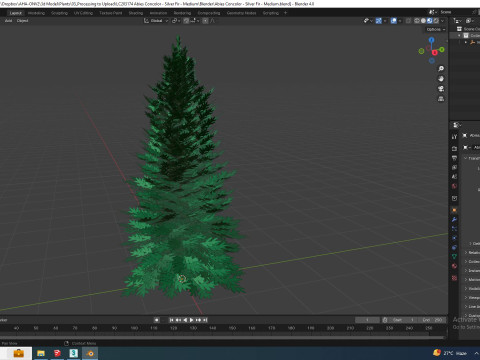Viewport: 480px width, 360px height.
Task: Click the green Y axis gizmo ball
Action: click(442, 50)
